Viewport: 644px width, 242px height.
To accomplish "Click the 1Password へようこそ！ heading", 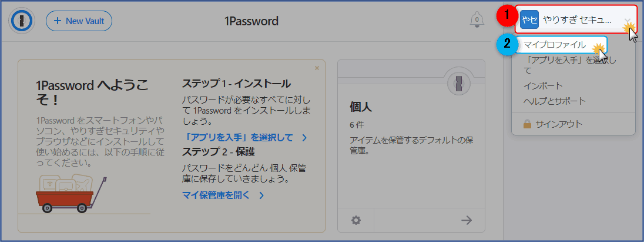I will (92, 92).
